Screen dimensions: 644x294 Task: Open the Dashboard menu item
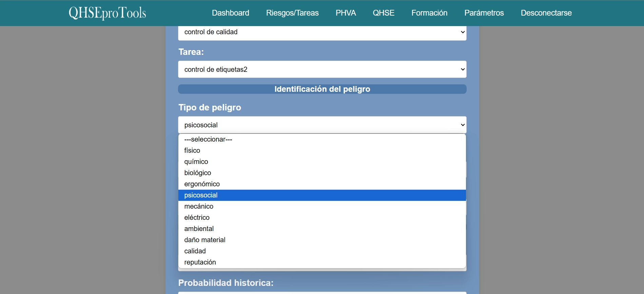[230, 13]
